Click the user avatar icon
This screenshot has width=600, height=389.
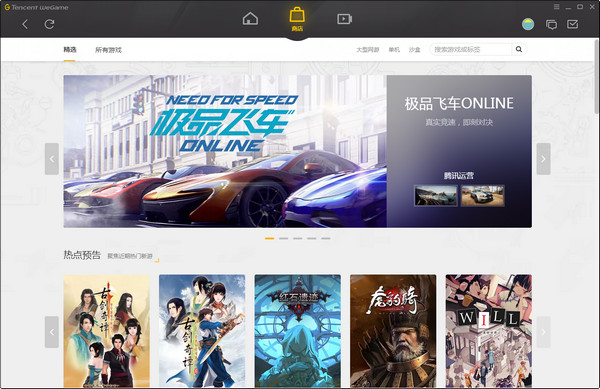tap(528, 24)
